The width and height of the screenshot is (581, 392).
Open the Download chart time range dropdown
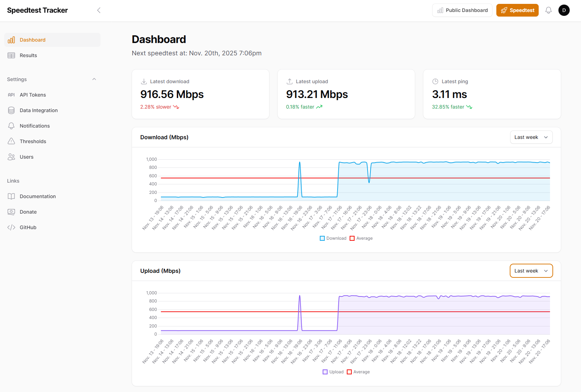click(x=531, y=137)
